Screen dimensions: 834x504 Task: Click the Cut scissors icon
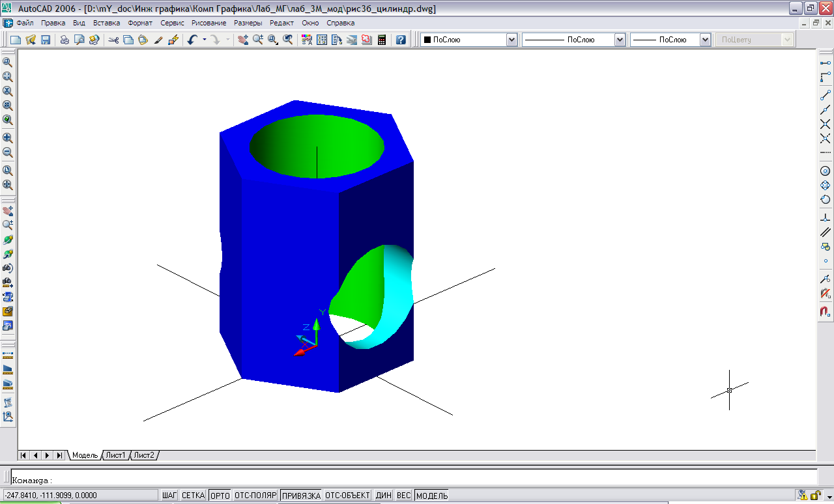[x=114, y=40]
